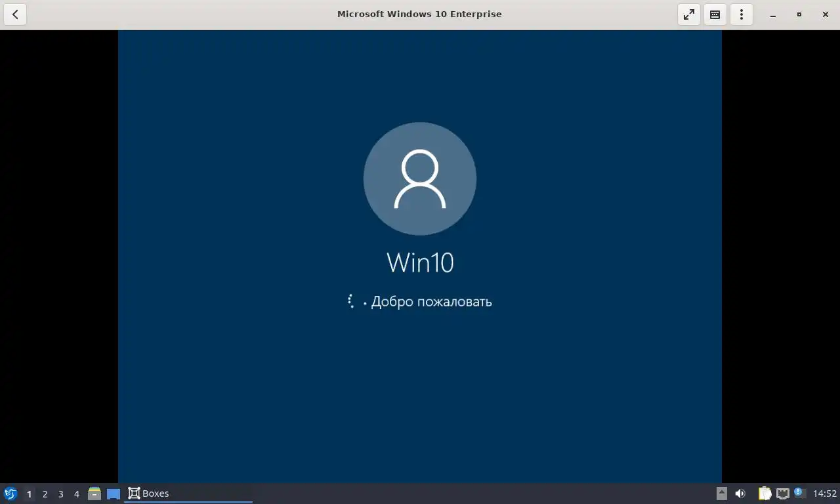This screenshot has width=840, height=504.
Task: Click the 14:52 clock
Action: [x=825, y=493]
